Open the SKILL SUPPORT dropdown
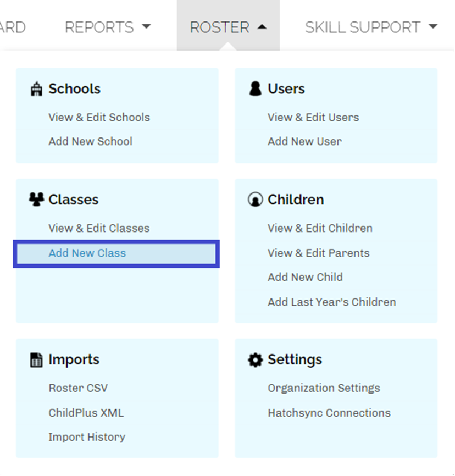The height and width of the screenshot is (476, 455). click(x=371, y=27)
